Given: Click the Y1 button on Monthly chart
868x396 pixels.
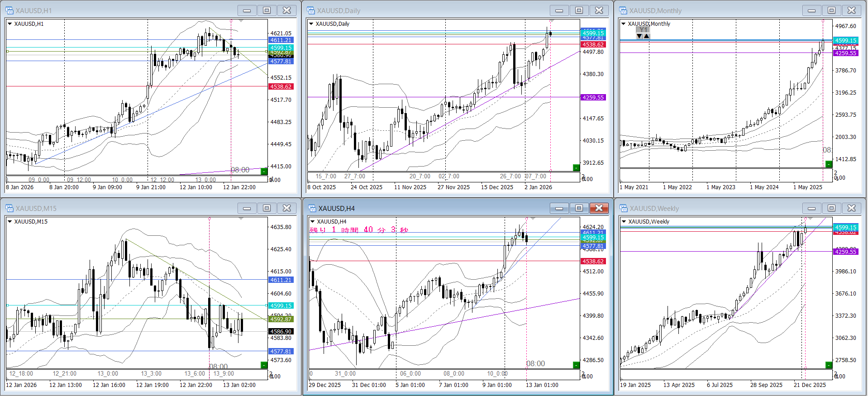Looking at the screenshot, I should tap(643, 30).
